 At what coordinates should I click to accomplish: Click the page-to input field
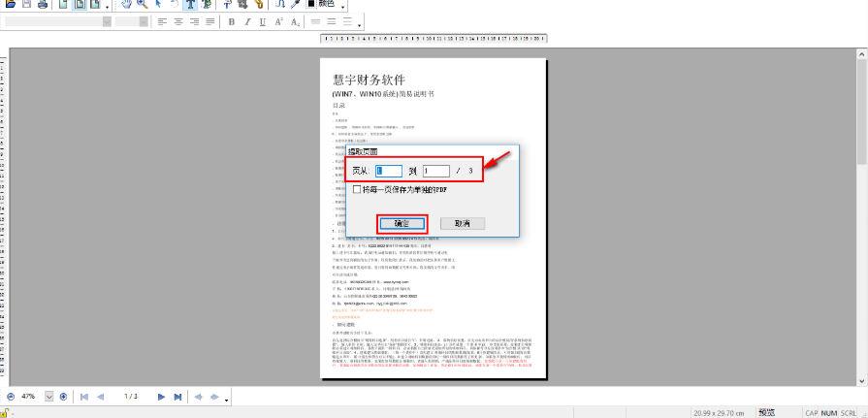point(436,171)
